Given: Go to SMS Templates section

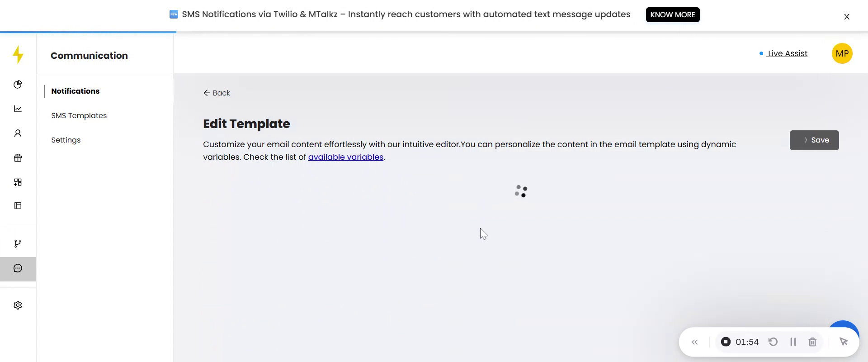Looking at the screenshot, I should tap(79, 115).
